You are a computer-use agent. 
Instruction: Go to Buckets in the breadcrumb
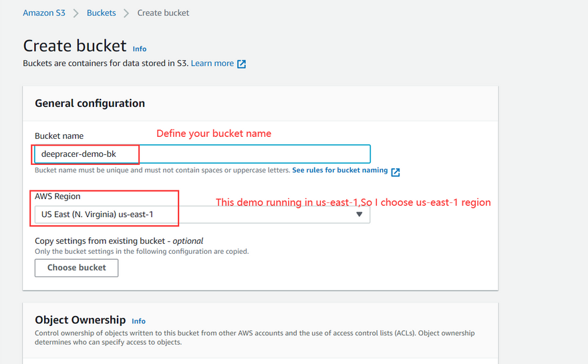101,13
